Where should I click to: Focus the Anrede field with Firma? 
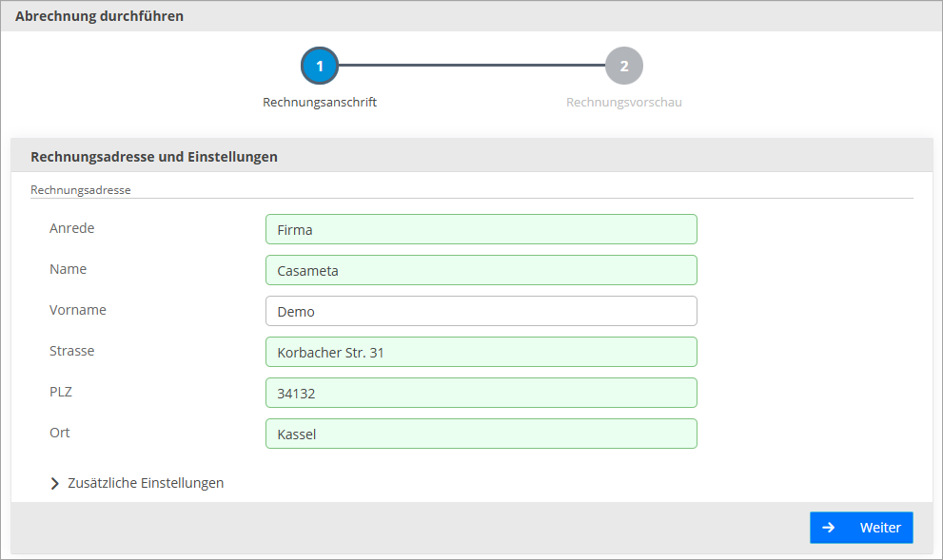(481, 229)
